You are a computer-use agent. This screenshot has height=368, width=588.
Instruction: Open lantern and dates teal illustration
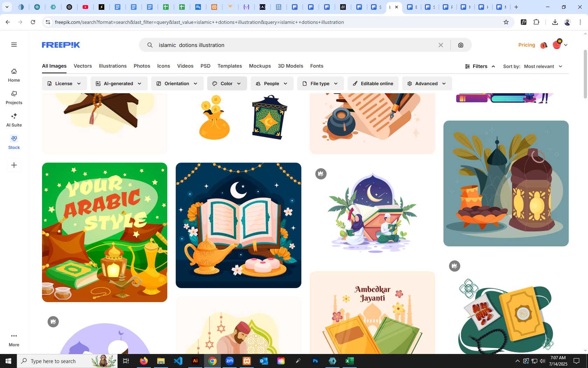point(506,183)
